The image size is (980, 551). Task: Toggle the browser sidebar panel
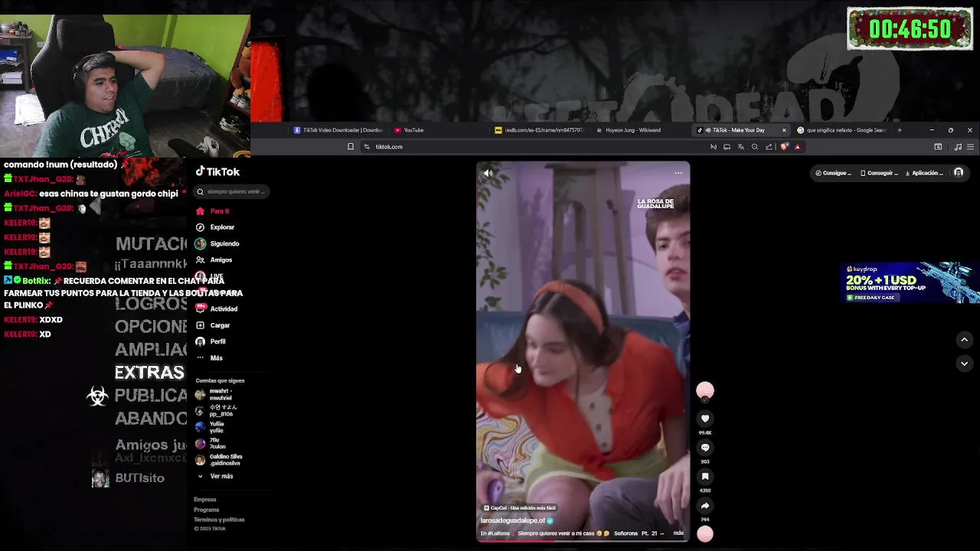(x=938, y=147)
